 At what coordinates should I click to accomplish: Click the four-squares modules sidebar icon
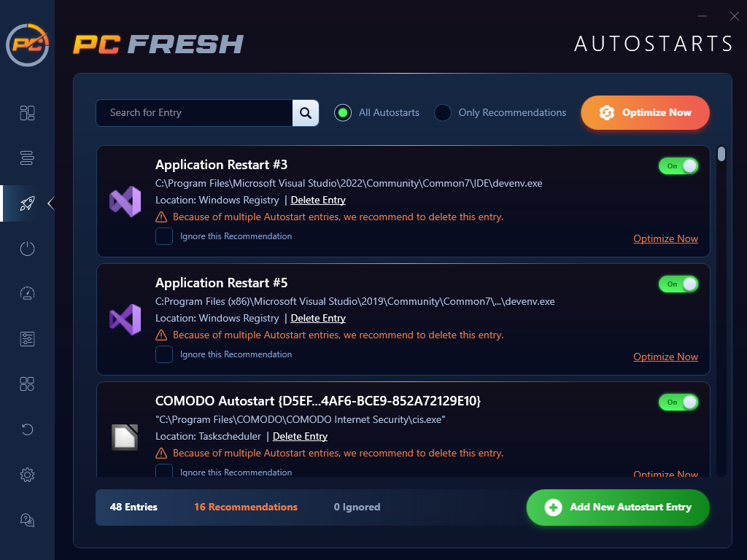click(x=27, y=384)
